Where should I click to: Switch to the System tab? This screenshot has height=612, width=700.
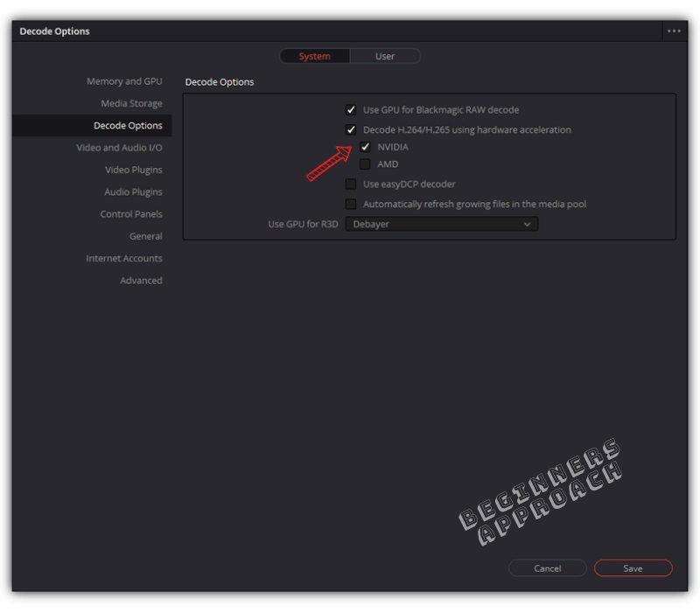coord(314,55)
